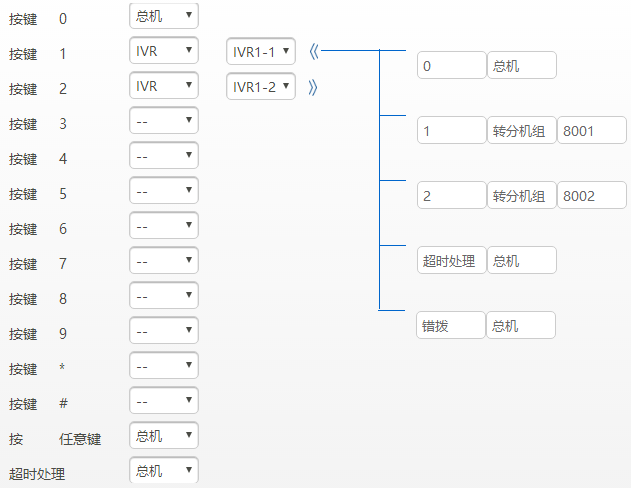Click the 8001 extension group field
Viewport: 631px width, 488px height.
pos(591,131)
